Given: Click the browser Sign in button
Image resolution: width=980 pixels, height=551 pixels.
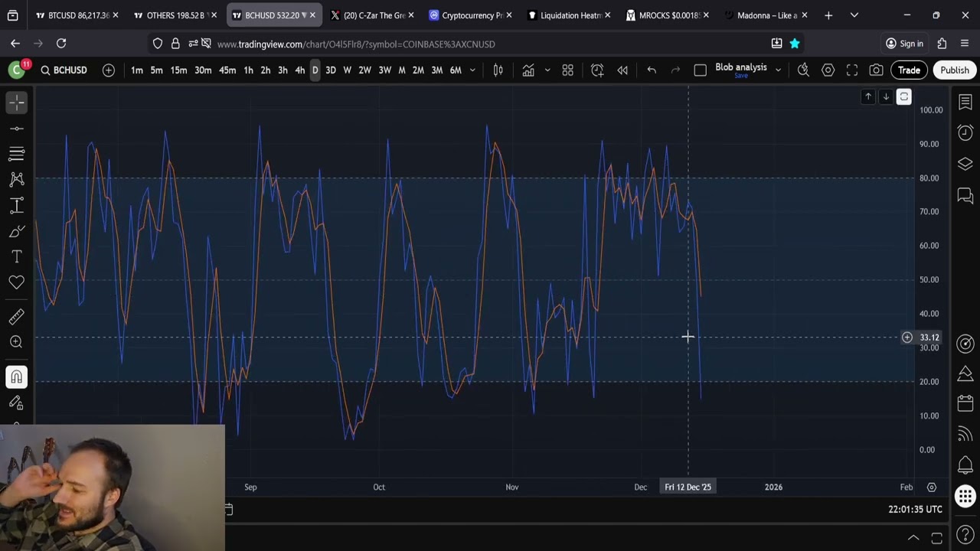Looking at the screenshot, I should 904,44.
